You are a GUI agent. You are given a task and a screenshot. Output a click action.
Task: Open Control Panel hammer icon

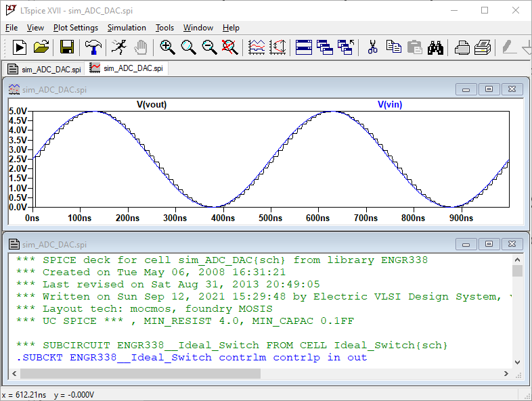pos(93,47)
